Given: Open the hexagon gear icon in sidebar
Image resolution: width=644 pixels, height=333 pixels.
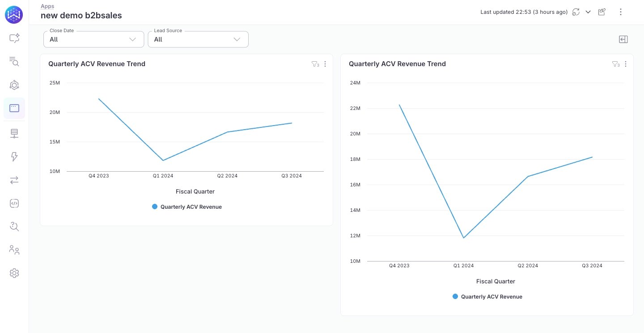Looking at the screenshot, I should tap(14, 85).
